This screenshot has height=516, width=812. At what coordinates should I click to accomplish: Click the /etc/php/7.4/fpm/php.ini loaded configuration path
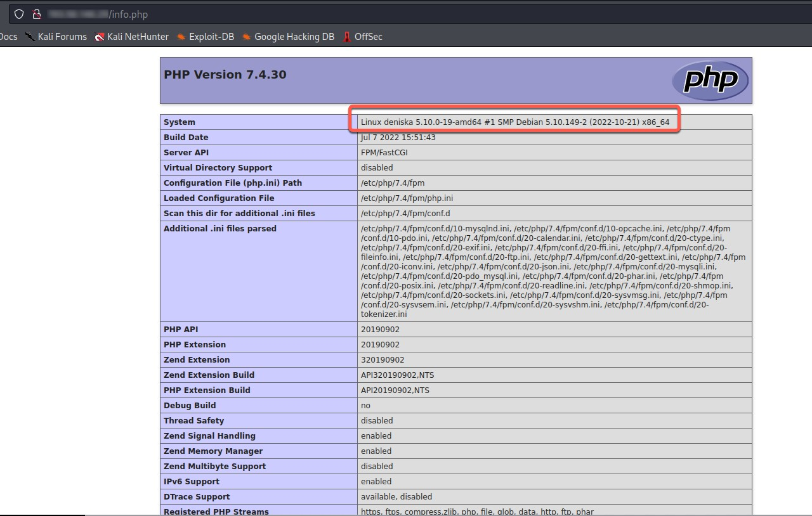click(407, 198)
